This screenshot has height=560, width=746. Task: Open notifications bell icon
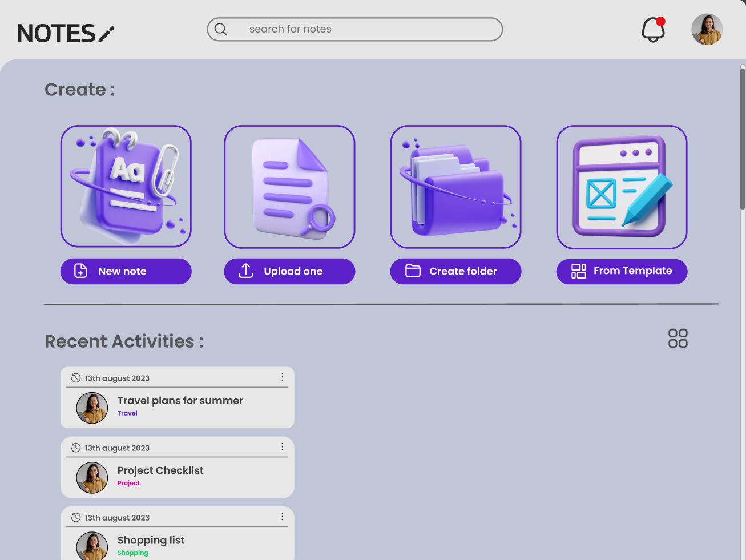[654, 29]
